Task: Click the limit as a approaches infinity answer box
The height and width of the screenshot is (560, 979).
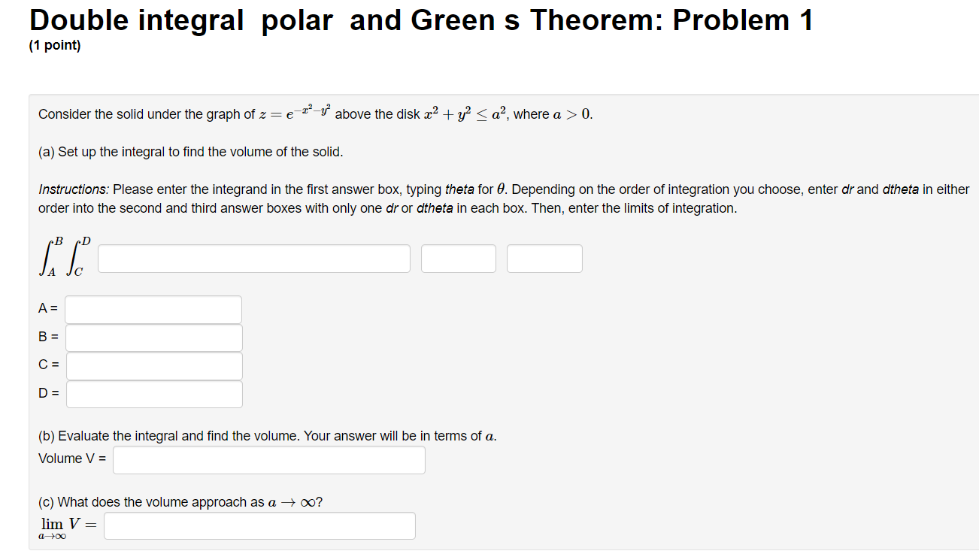Action: (259, 525)
